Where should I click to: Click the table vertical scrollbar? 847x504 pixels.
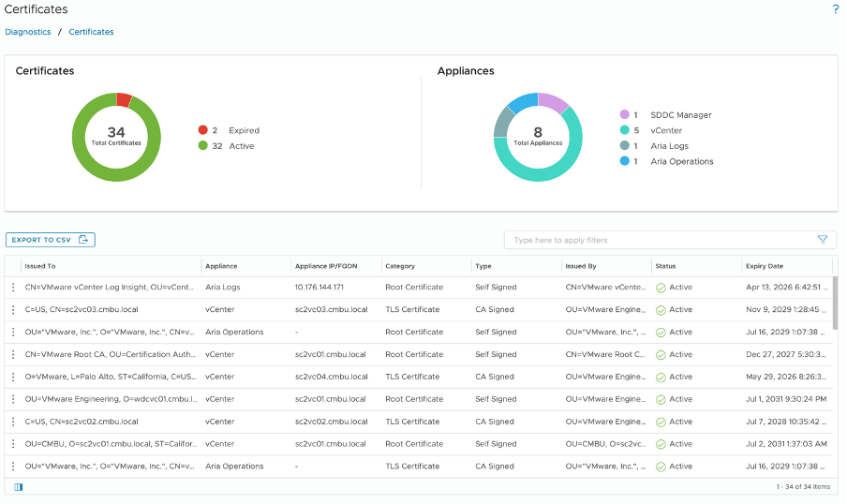click(x=833, y=304)
